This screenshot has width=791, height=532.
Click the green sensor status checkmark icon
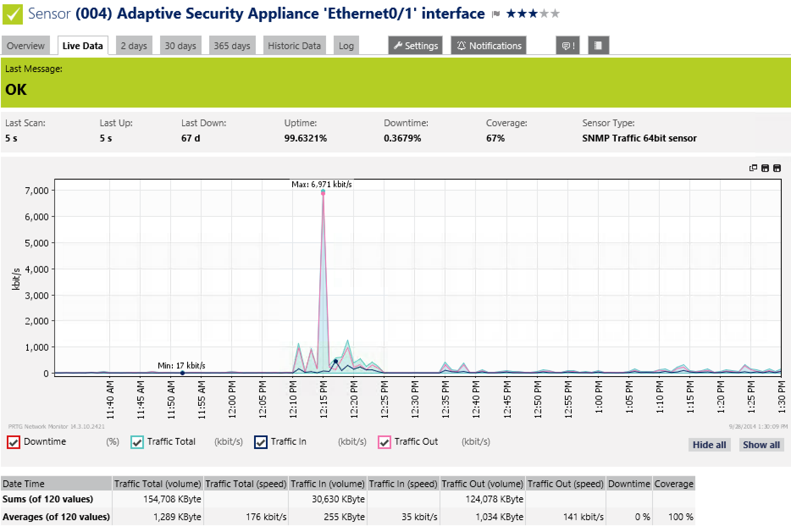(13, 14)
